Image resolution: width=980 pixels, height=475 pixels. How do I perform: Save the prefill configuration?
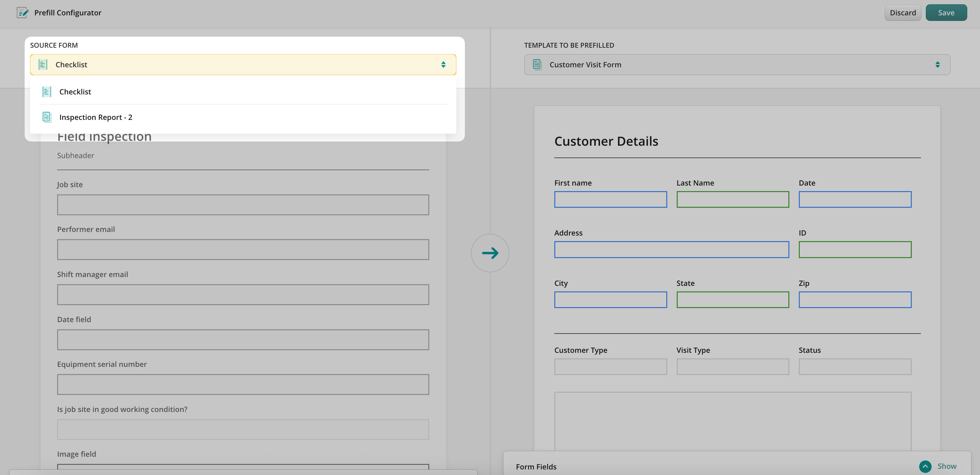[946, 12]
